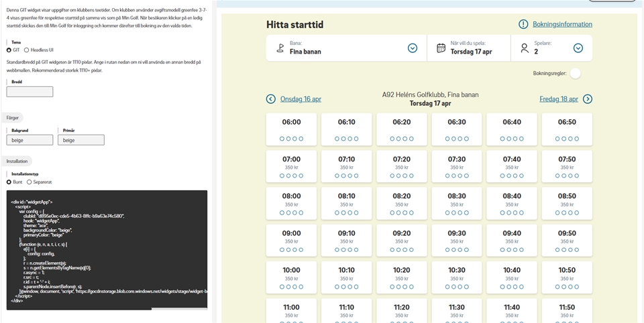Click 'A92 Heléns Golfklubb, Fina banan' text

click(x=430, y=94)
